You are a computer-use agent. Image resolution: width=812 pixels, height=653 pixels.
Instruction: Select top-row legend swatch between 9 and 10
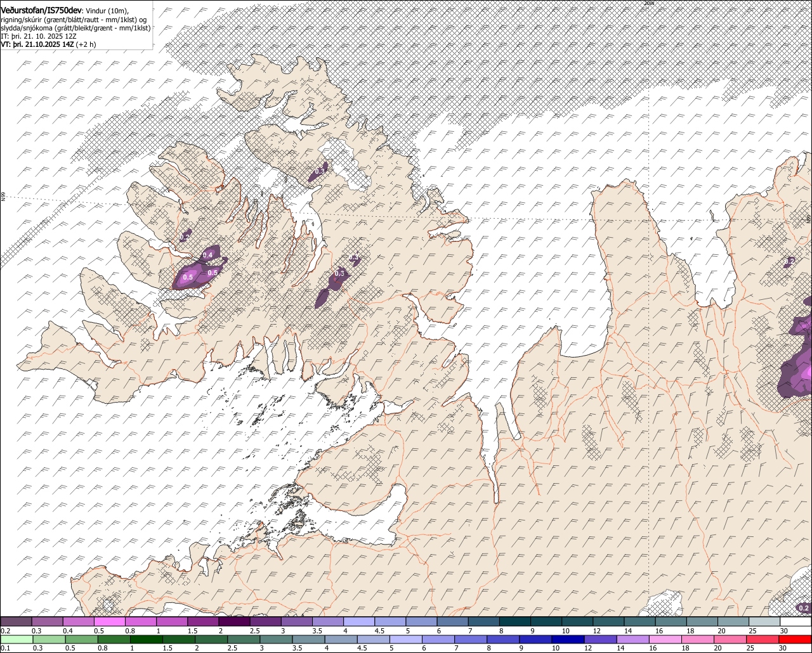pos(546,621)
